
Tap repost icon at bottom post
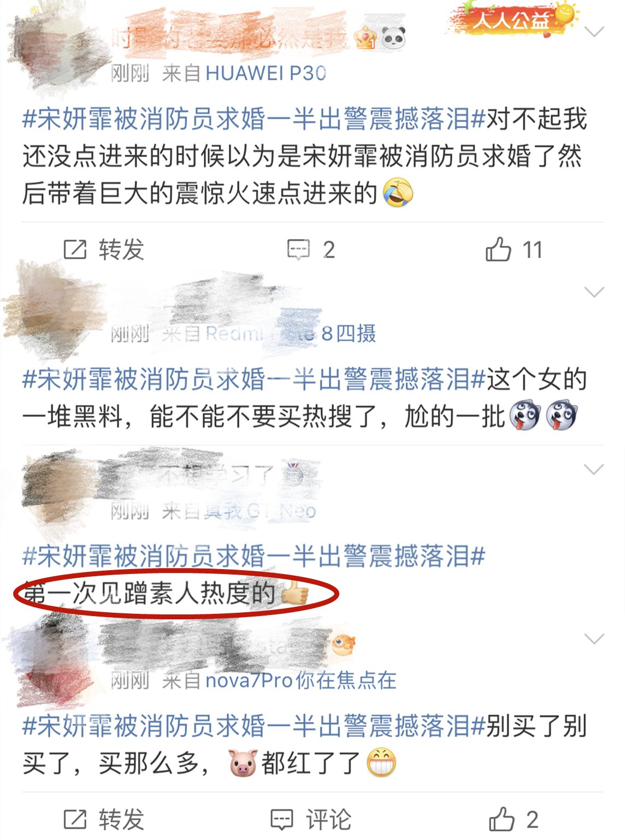[75, 820]
